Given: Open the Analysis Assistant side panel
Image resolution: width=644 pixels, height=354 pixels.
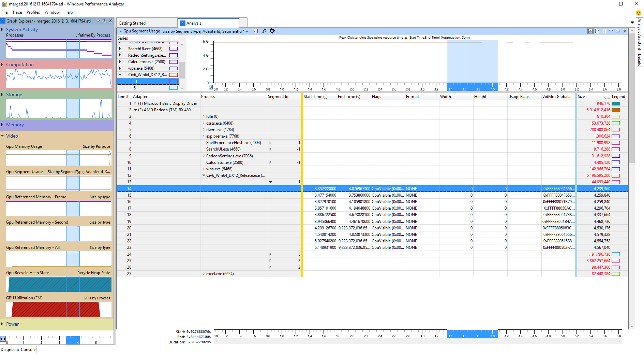Looking at the screenshot, I should [x=640, y=34].
